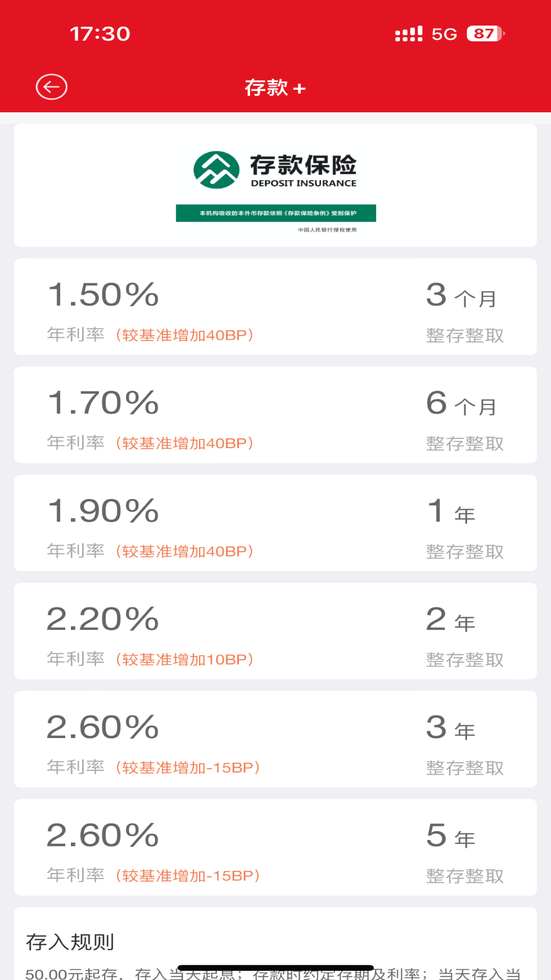551x980 pixels.
Task: Tap the green deposit insurance logo
Action: click(x=216, y=170)
